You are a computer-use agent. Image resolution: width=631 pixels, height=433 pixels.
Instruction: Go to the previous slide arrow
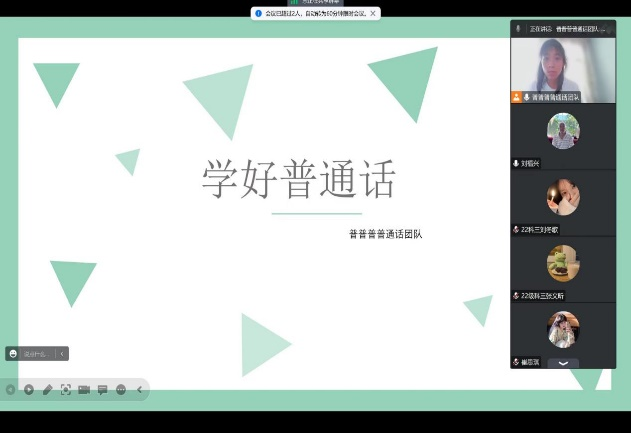pyautogui.click(x=10, y=389)
